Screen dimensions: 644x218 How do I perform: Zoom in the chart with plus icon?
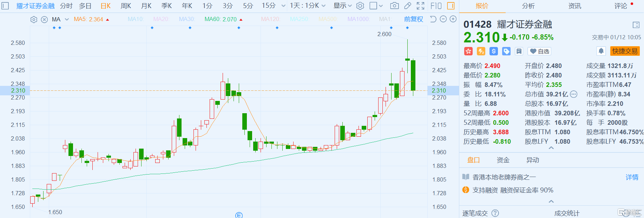pyautogui.click(x=453, y=19)
